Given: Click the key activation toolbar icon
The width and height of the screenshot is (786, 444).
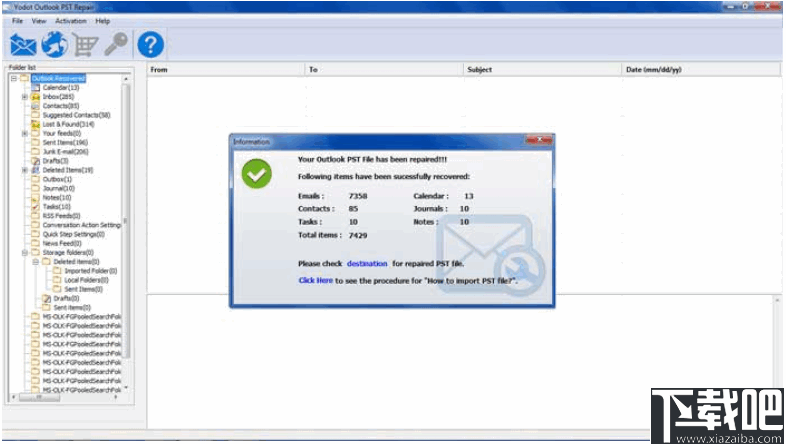Looking at the screenshot, I should click(x=116, y=45).
